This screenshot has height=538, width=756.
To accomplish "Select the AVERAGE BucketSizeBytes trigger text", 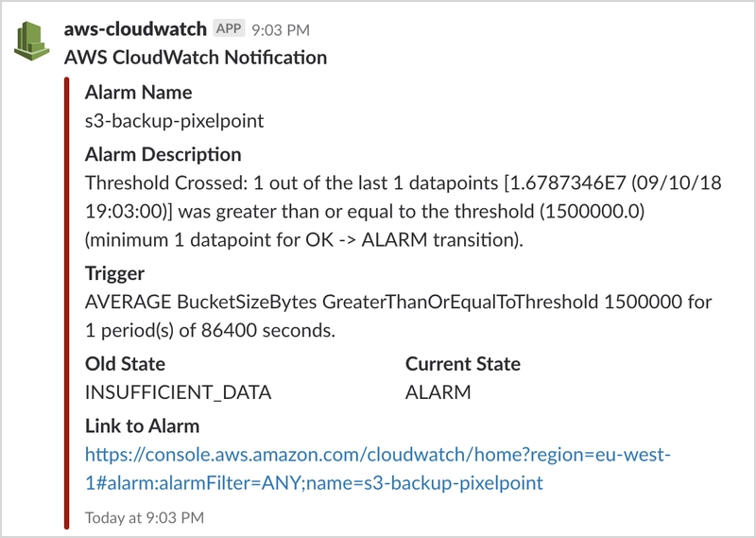I will [x=198, y=303].
